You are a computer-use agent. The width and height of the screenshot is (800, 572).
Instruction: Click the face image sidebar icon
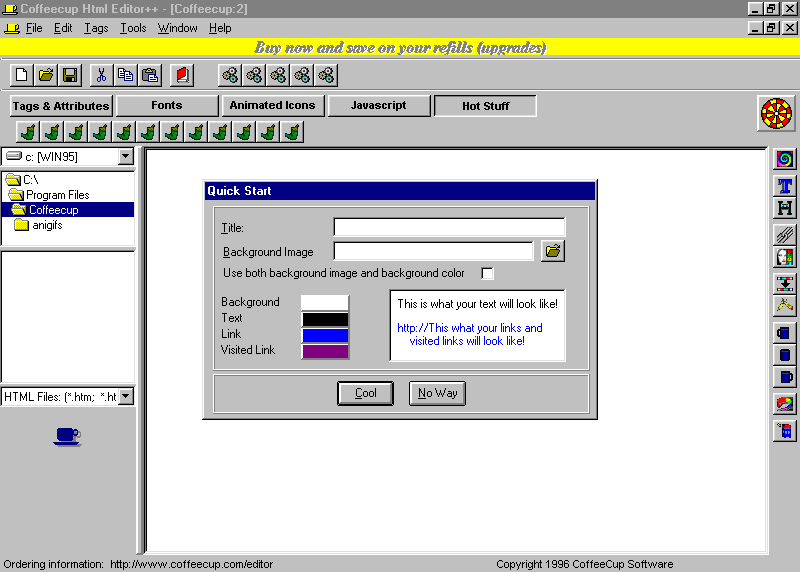click(x=785, y=257)
